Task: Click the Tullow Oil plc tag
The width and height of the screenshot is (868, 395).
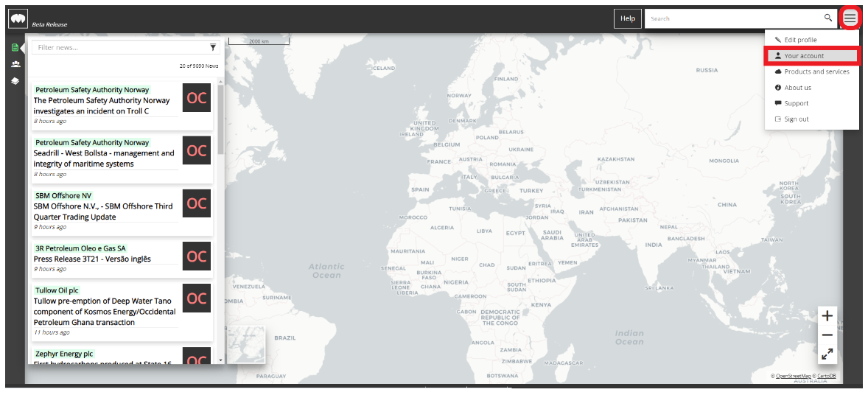Action: pos(57,290)
